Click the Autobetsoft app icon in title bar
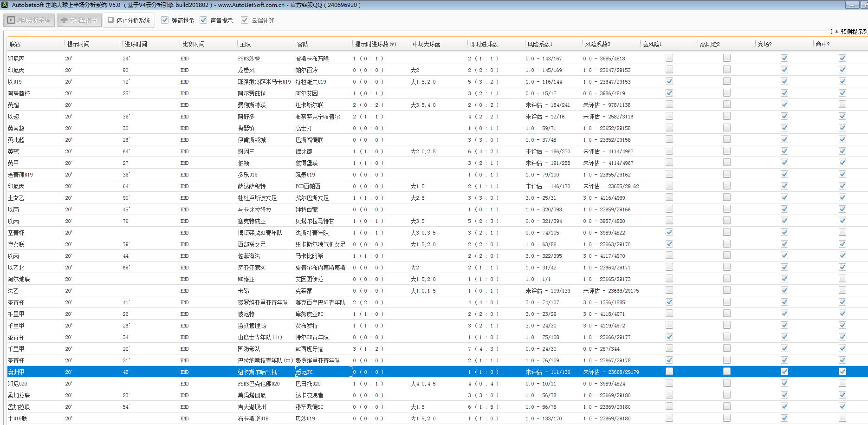 click(5, 5)
